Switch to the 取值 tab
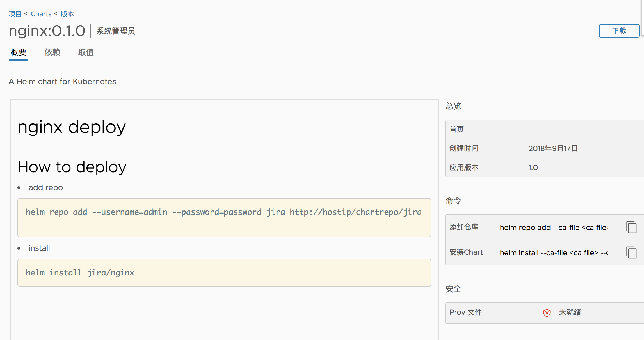This screenshot has width=644, height=340. point(86,52)
